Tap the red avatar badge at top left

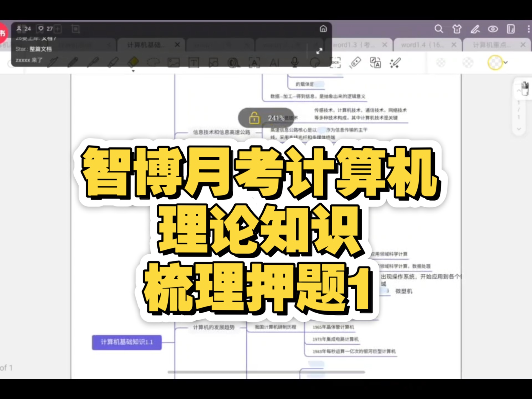pyautogui.click(x=3, y=33)
